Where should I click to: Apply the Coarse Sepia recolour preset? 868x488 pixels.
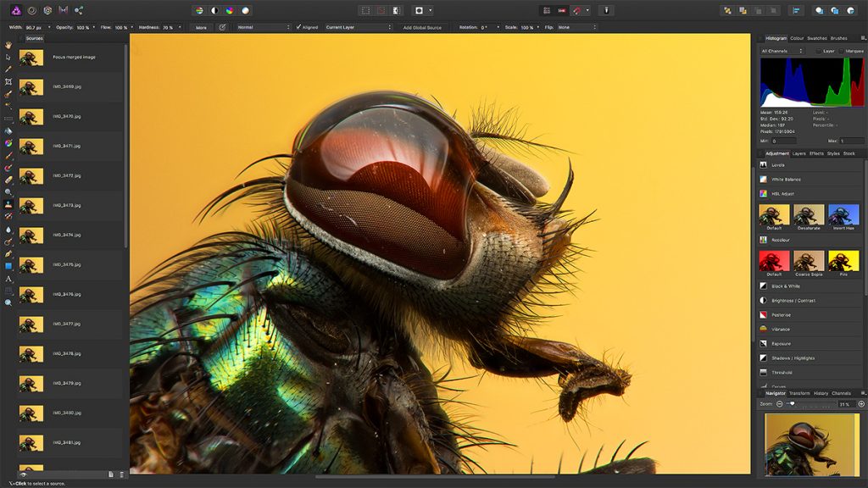tap(808, 258)
